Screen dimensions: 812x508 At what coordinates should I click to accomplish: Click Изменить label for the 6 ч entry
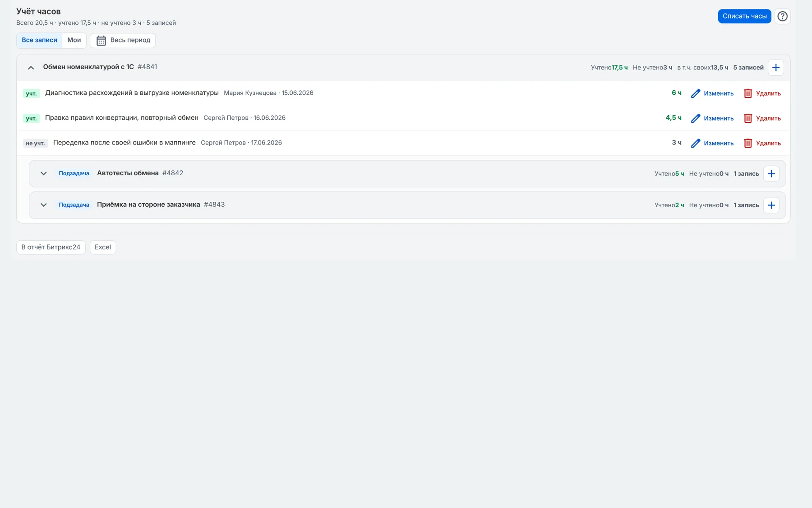point(719,93)
